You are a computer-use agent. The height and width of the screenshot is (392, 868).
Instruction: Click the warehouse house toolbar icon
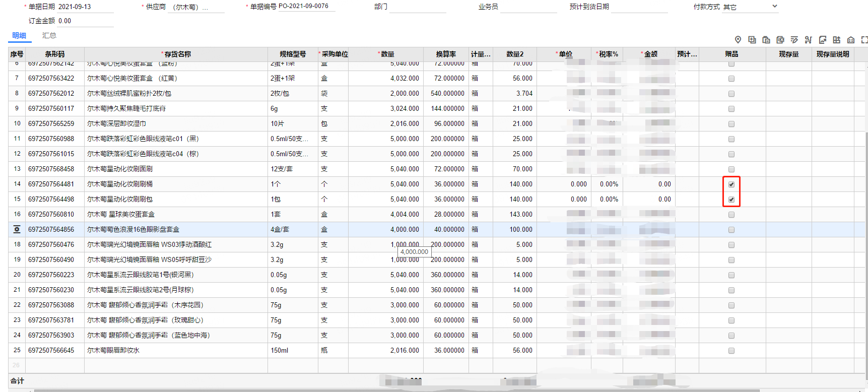[851, 40]
